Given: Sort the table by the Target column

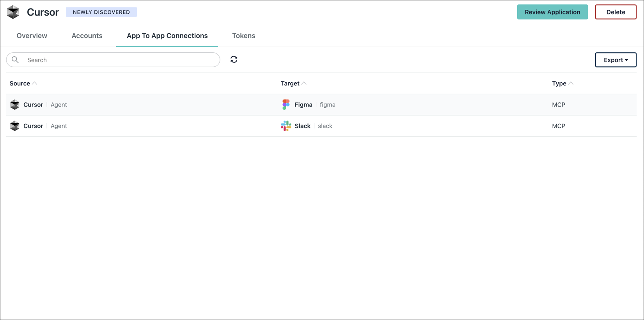Looking at the screenshot, I should pos(294,84).
